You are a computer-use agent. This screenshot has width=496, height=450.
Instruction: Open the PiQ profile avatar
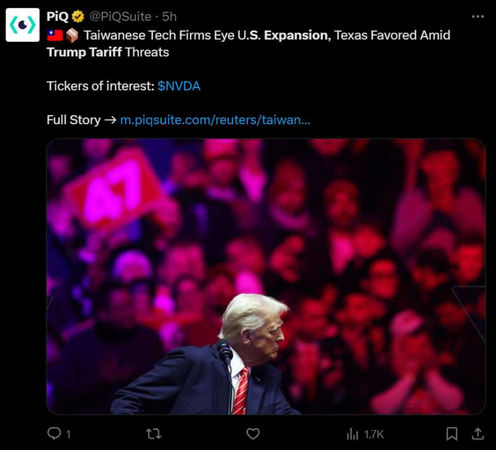coord(23,25)
